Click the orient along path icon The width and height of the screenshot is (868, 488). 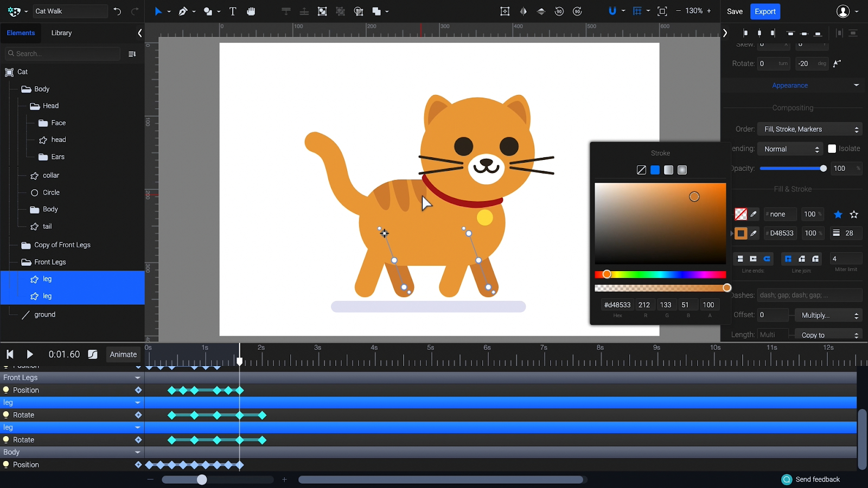tap(837, 63)
